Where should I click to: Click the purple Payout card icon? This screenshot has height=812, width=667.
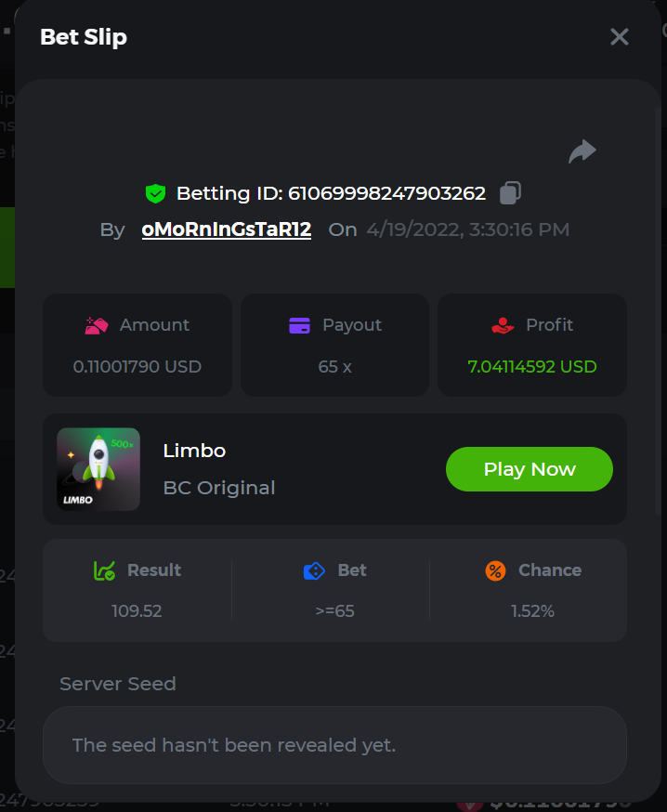point(299,325)
